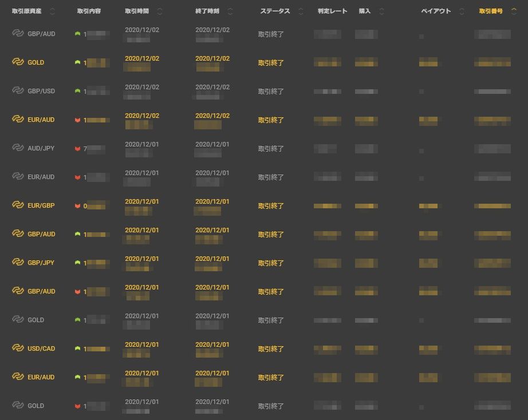The width and height of the screenshot is (528, 420).
Task: Click the green up arrow in GBP/JPY row
Action: click(77, 263)
